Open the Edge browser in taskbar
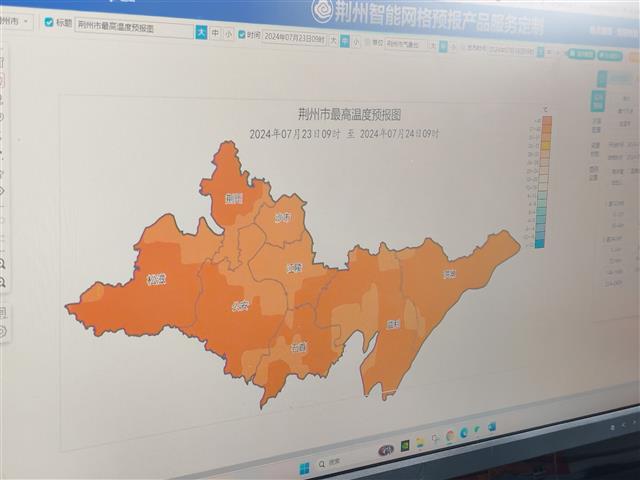Screen dimensions: 640x480 (463, 432)
